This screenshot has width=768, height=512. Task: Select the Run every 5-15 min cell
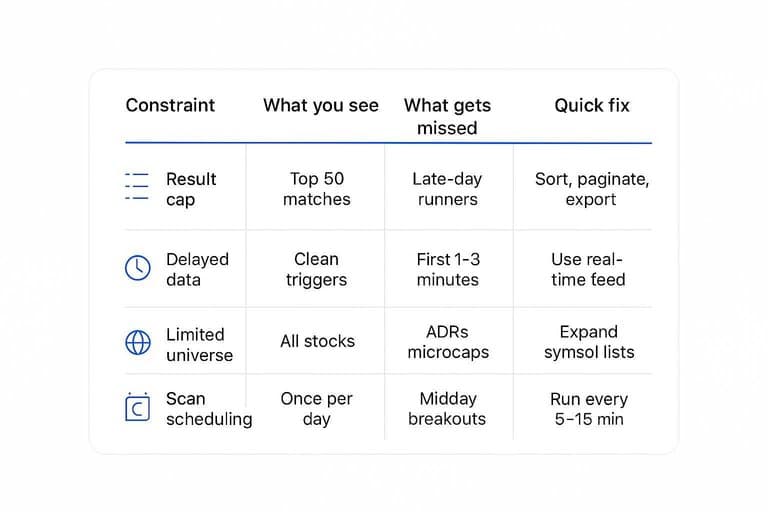[589, 408]
